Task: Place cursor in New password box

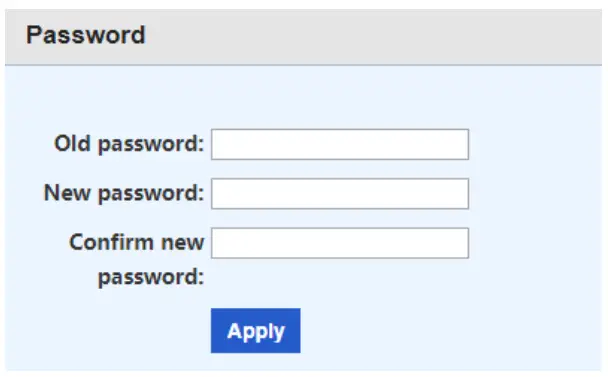Action: point(340,194)
